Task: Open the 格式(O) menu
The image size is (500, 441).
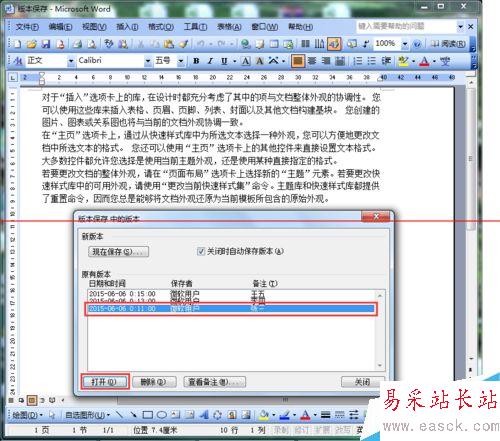Action: coord(161,27)
